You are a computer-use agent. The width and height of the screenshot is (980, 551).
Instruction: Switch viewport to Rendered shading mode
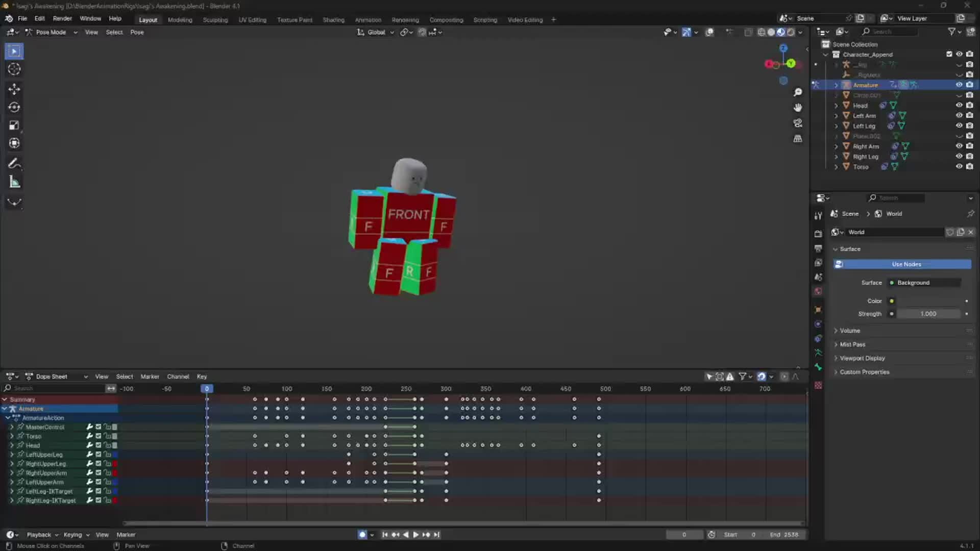click(x=790, y=32)
